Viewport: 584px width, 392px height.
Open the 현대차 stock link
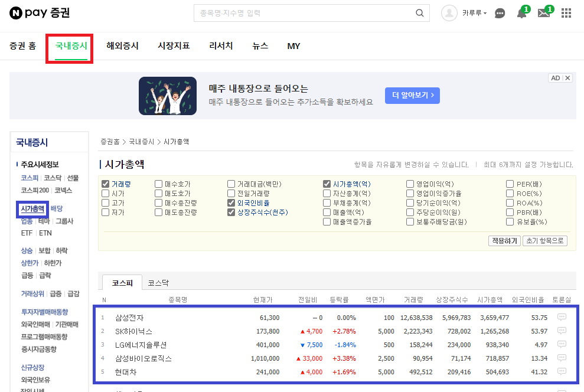126,372
